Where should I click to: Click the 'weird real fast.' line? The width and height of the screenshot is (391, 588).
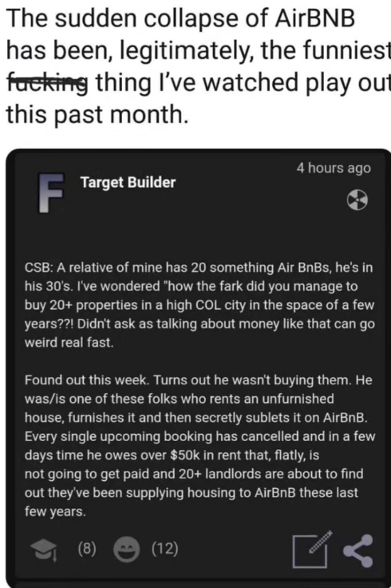click(x=69, y=343)
